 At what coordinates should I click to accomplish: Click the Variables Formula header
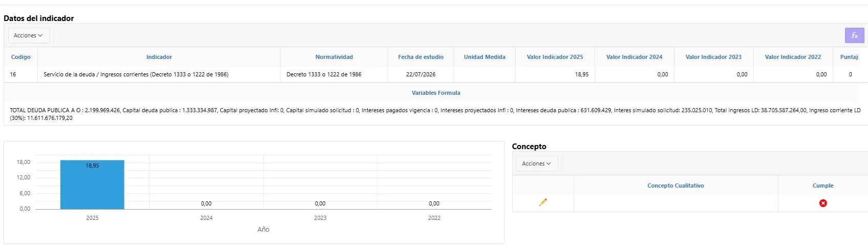tap(436, 93)
